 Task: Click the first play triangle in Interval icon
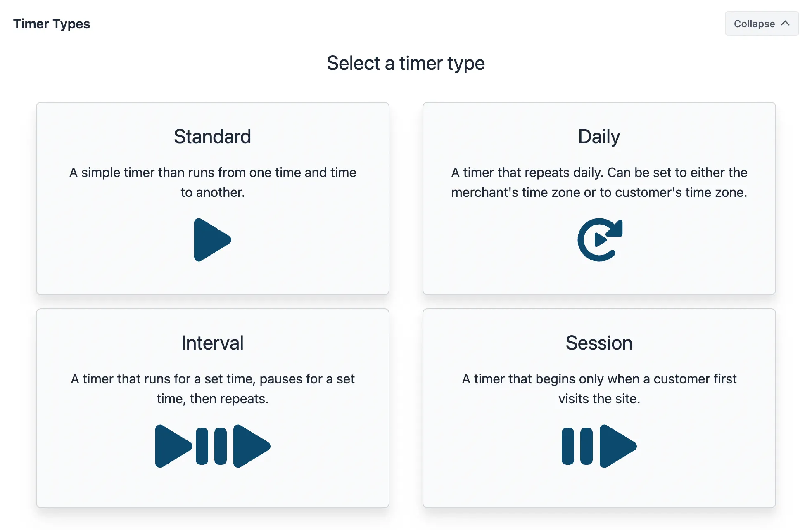point(173,446)
